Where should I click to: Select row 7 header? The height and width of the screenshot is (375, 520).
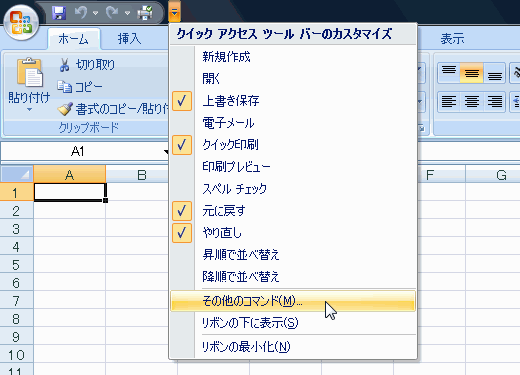16,300
